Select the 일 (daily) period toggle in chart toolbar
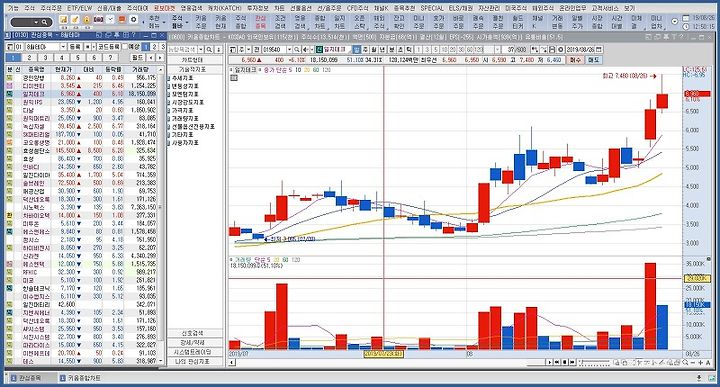The width and height of the screenshot is (720, 387). pyautogui.click(x=357, y=49)
